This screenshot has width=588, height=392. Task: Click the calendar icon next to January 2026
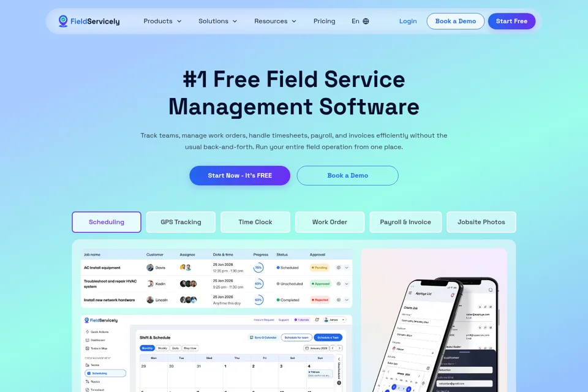coord(307,348)
